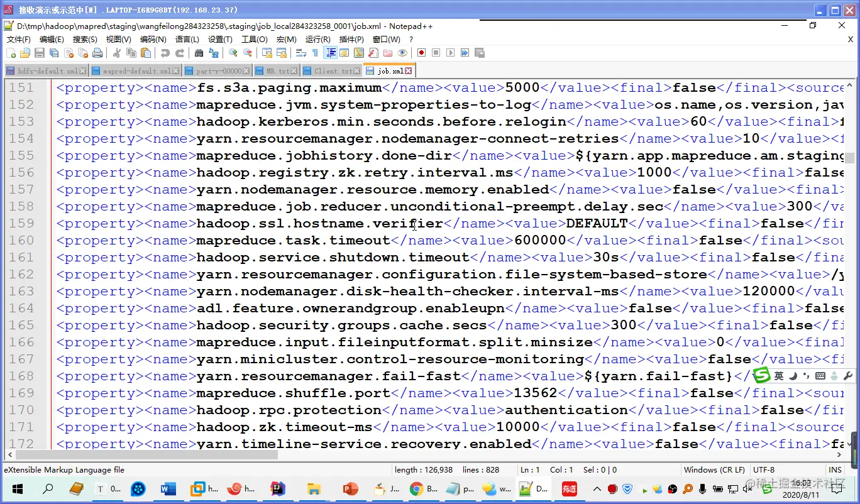Redo the action via the toolbar
This screenshot has width=860, height=504.
(x=179, y=53)
